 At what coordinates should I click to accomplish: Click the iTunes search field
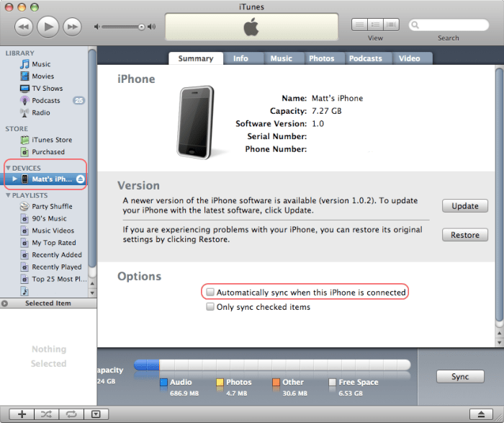[x=449, y=25]
